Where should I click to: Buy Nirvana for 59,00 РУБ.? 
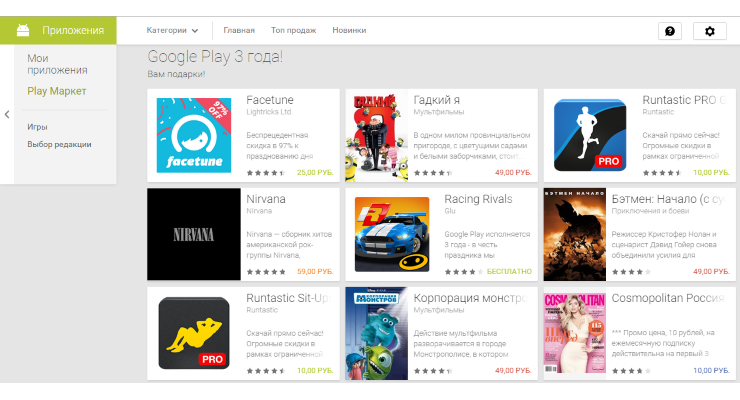315,272
